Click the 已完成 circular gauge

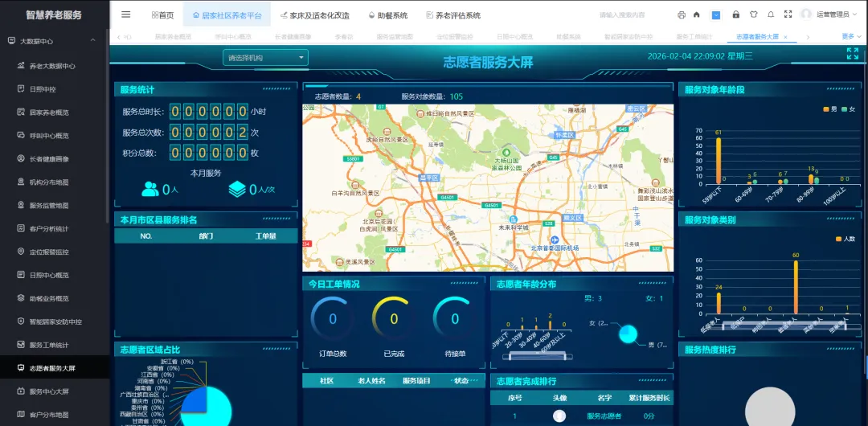pyautogui.click(x=394, y=318)
